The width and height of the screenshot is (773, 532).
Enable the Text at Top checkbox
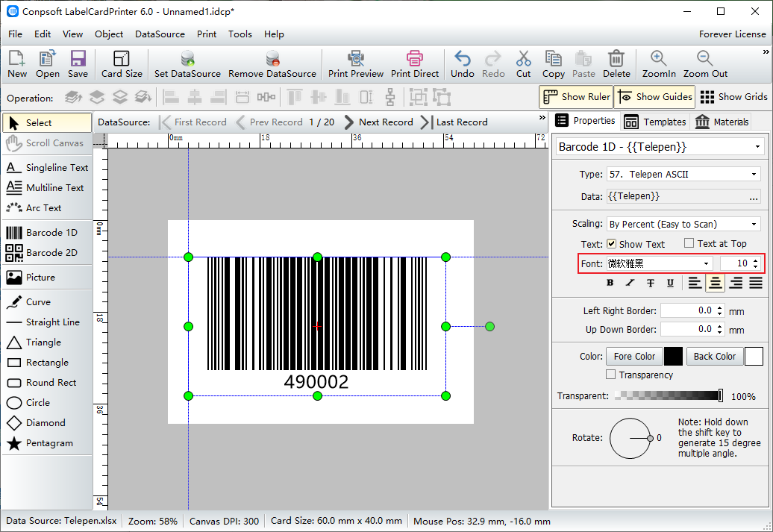click(689, 243)
